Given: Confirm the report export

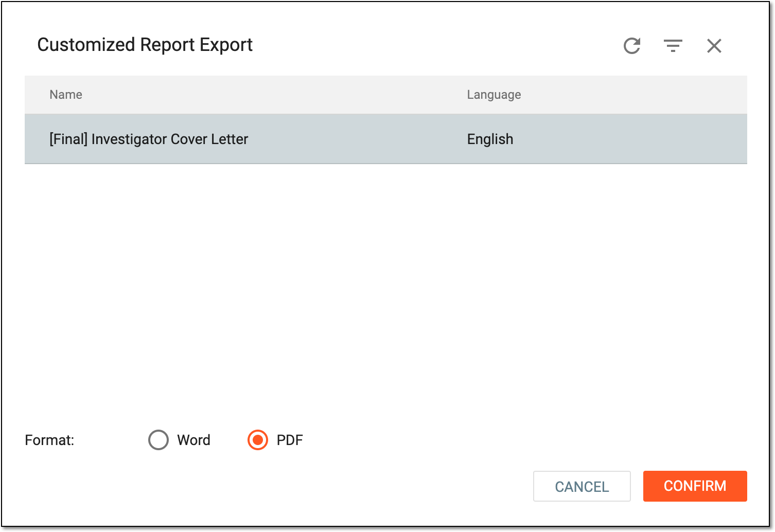Looking at the screenshot, I should click(695, 486).
